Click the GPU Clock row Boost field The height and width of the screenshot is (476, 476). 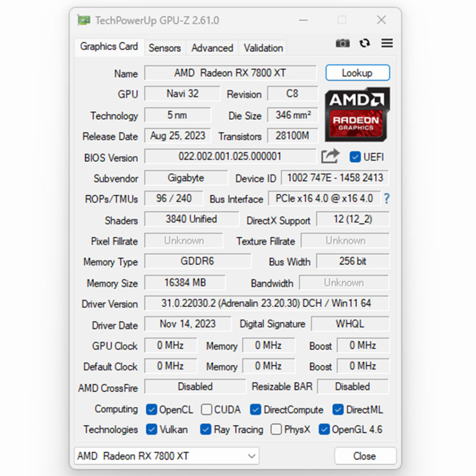[363, 345]
